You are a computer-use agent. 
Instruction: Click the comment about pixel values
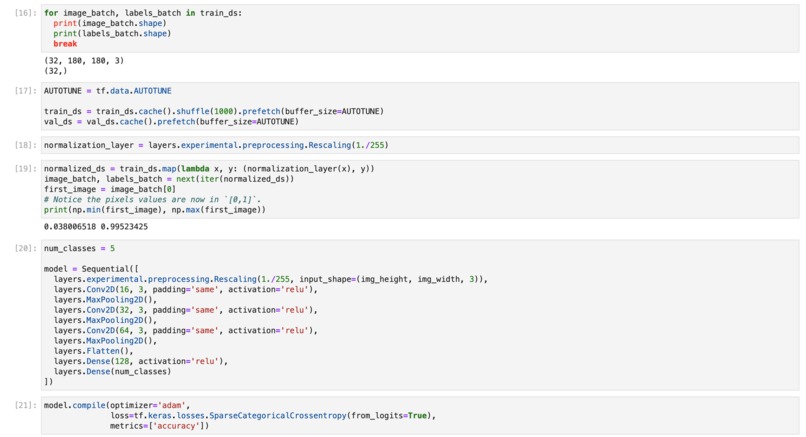click(152, 199)
